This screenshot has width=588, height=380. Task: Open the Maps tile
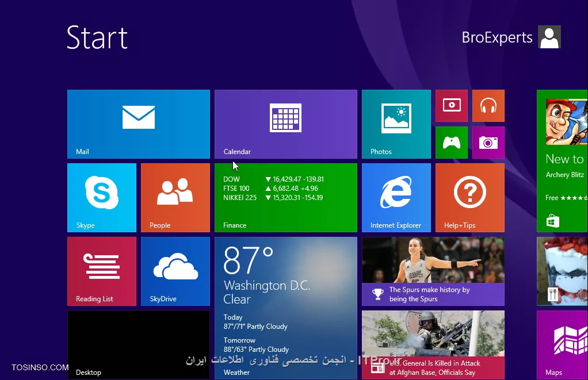(562, 345)
